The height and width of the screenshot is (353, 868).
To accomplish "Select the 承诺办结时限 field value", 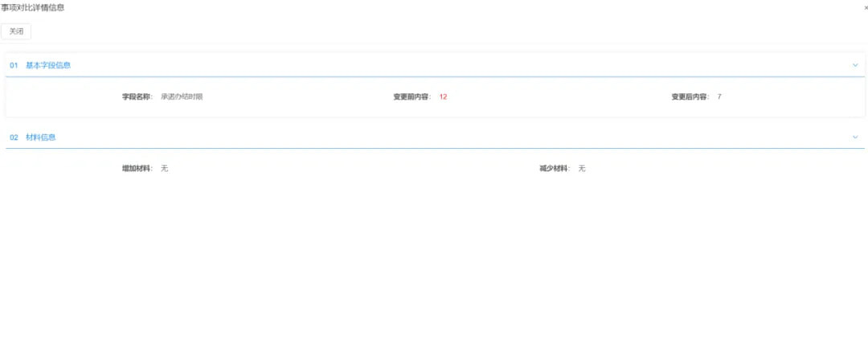I will 182,96.
